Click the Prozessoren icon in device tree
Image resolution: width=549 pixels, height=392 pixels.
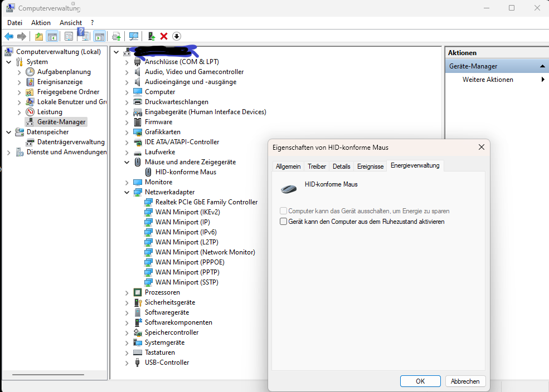click(138, 292)
